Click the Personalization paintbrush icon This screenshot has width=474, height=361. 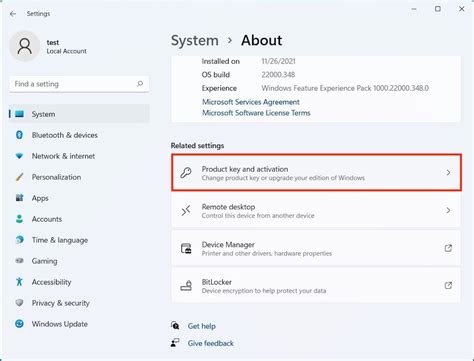click(x=19, y=177)
